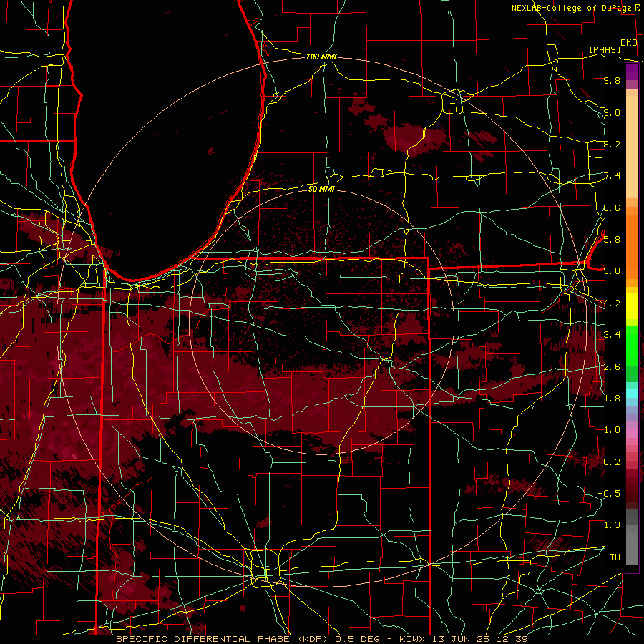Click the bright orange segment of the color bar
This screenshot has width=644, height=644.
(632, 248)
